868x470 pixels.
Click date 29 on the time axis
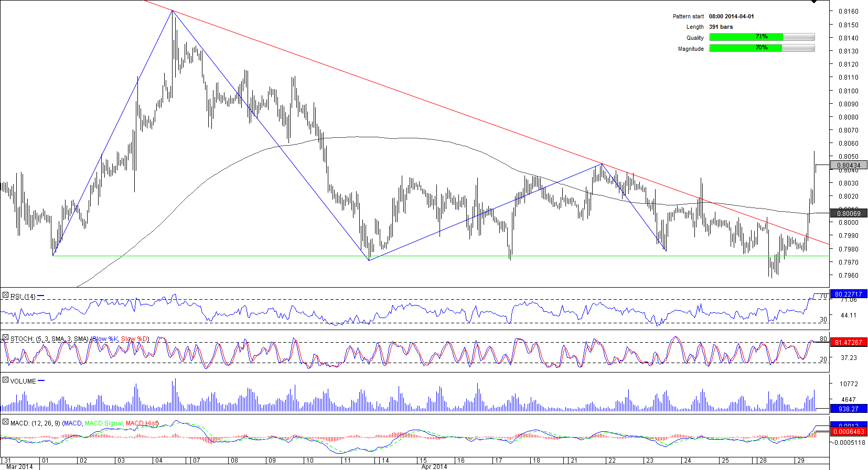pos(800,461)
